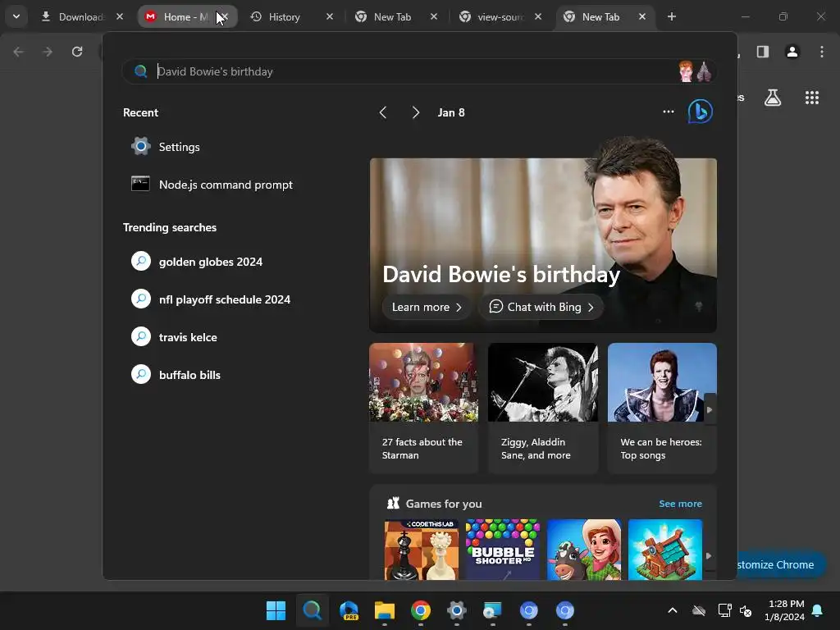Go to next day's search highlight
This screenshot has height=630, width=840.
coord(416,112)
